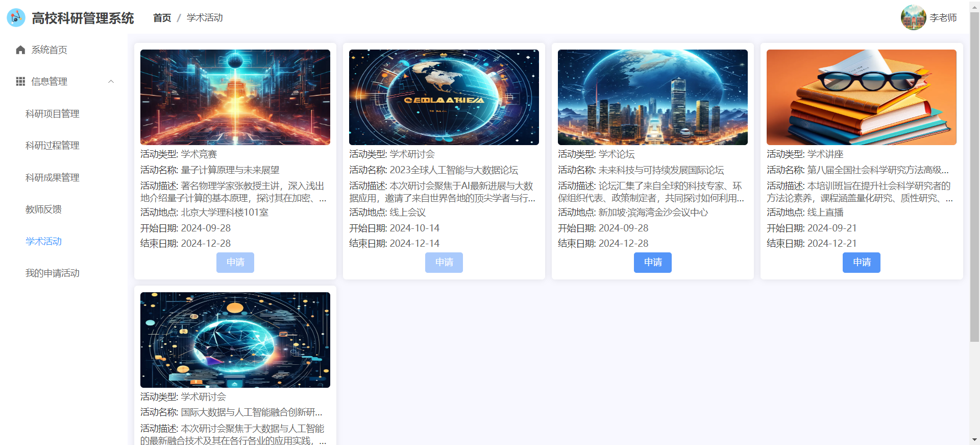The width and height of the screenshot is (980, 445).
Task: Click the 首页 breadcrumb link
Action: [x=162, y=18]
